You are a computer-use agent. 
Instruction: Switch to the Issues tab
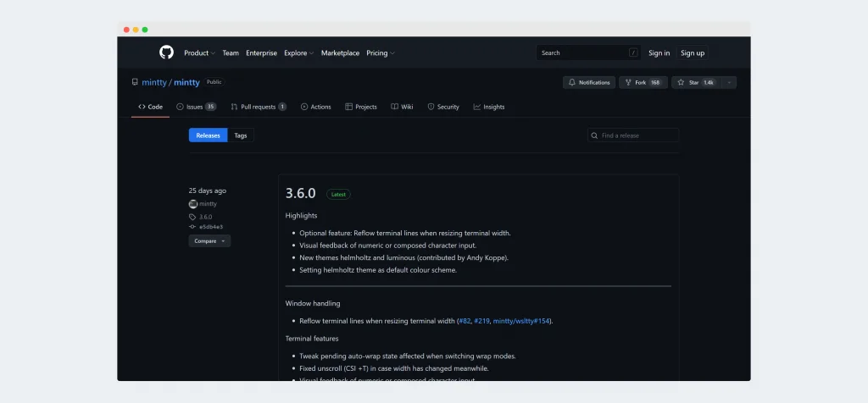(196, 107)
